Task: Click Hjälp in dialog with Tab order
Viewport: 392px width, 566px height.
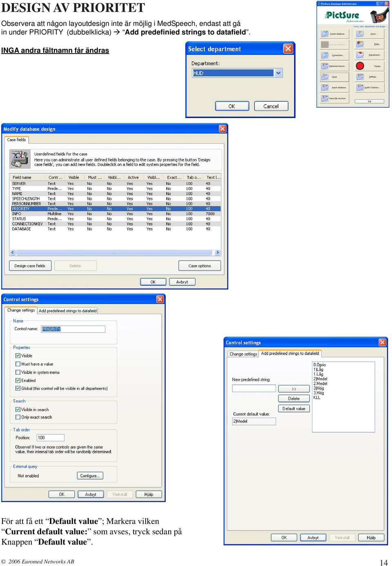Action: click(149, 494)
